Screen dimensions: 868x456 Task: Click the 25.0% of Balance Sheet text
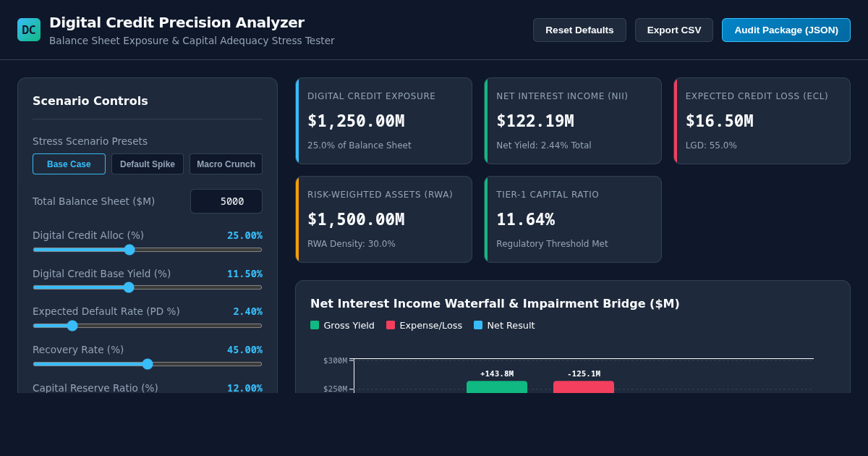click(x=359, y=145)
